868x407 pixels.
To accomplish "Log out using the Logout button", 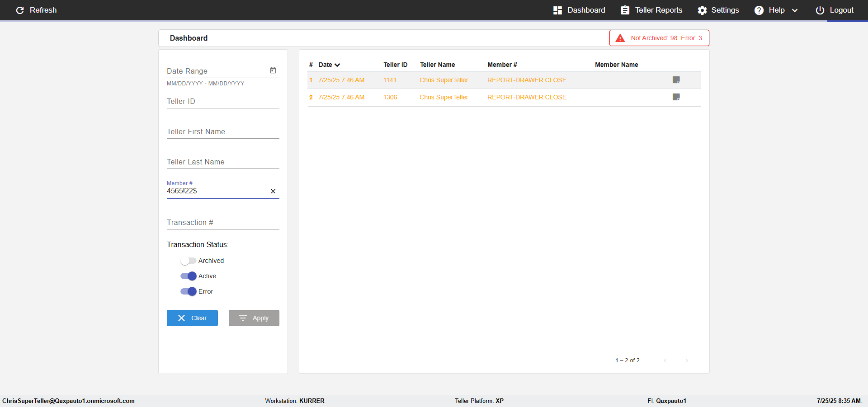I will 835,10.
